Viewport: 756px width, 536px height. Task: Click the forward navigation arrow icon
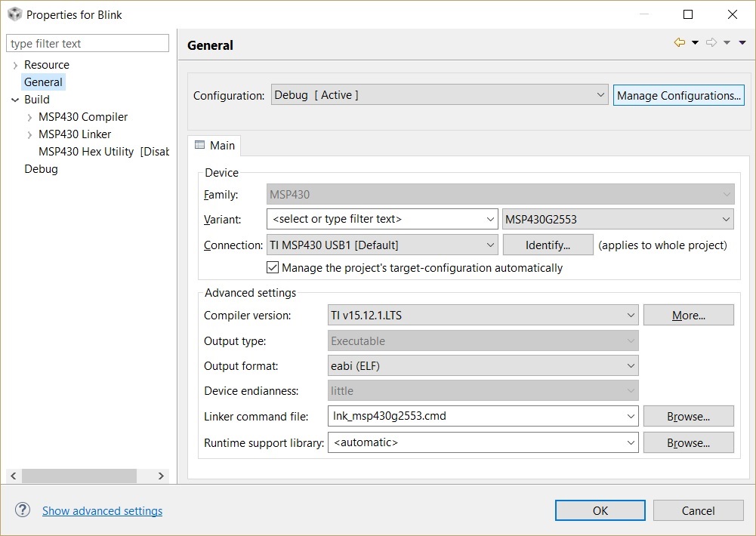coord(711,43)
